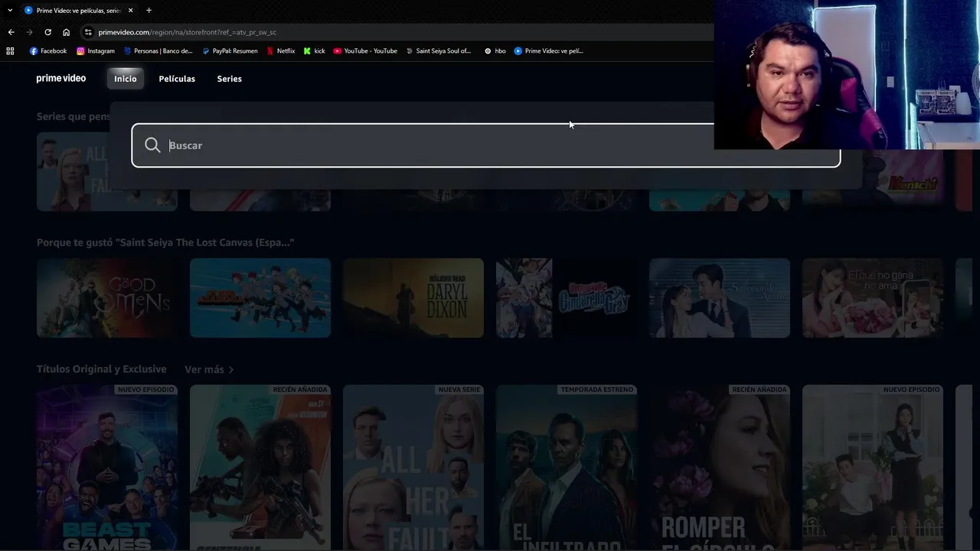Open the Cinderella Gray anime thumbnail

pos(567,298)
